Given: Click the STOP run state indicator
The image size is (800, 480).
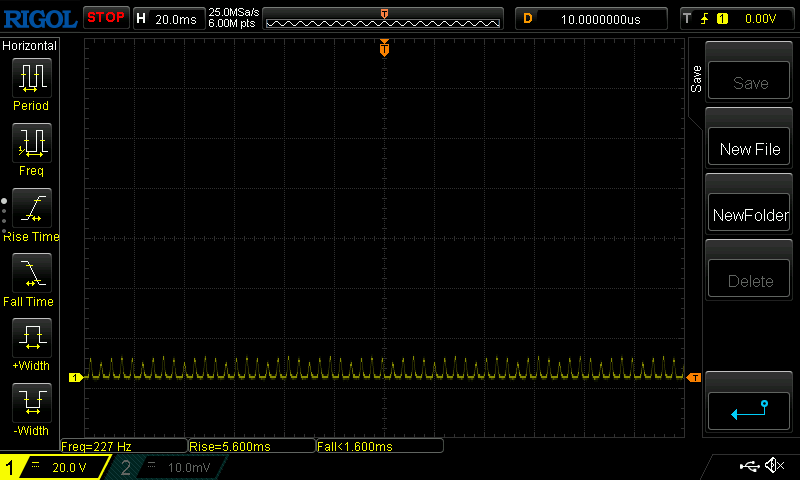Looking at the screenshot, I should (105, 18).
